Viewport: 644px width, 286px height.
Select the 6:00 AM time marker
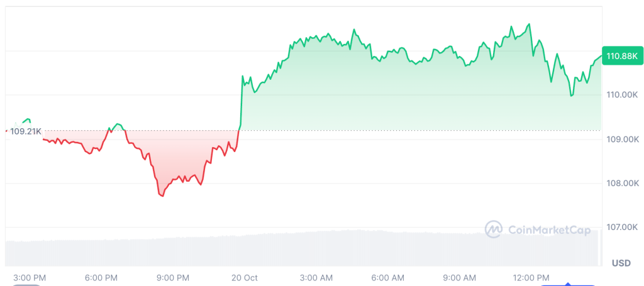(x=388, y=278)
